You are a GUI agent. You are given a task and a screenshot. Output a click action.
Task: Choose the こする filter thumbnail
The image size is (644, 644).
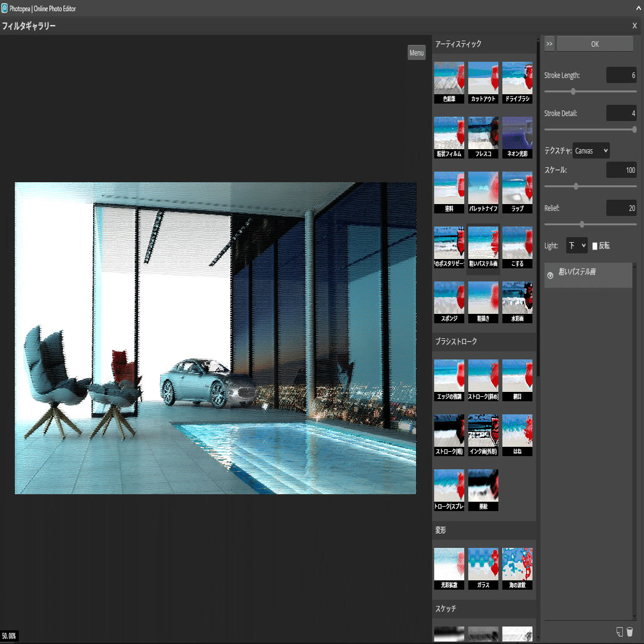coord(517,247)
